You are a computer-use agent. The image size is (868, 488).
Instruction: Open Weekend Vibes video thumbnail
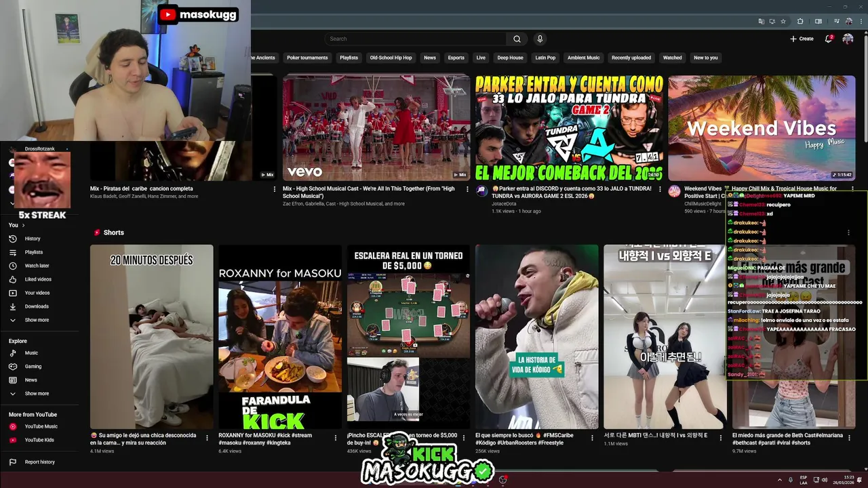[x=762, y=127]
